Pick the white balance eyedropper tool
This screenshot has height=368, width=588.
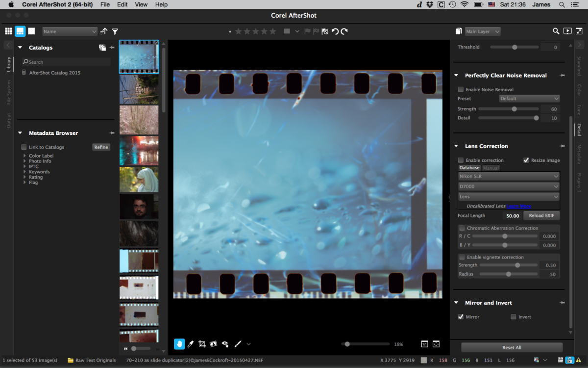[191, 344]
